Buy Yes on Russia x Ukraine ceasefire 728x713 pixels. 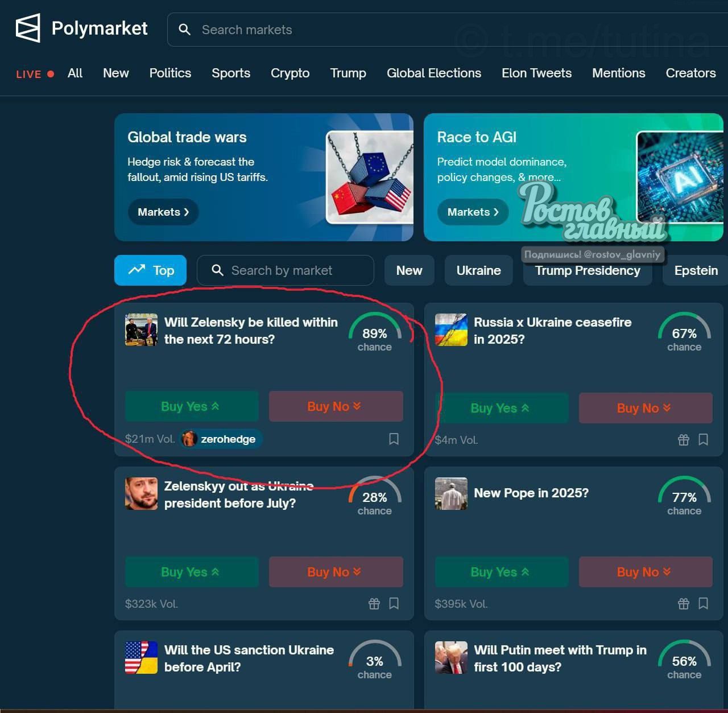point(502,408)
